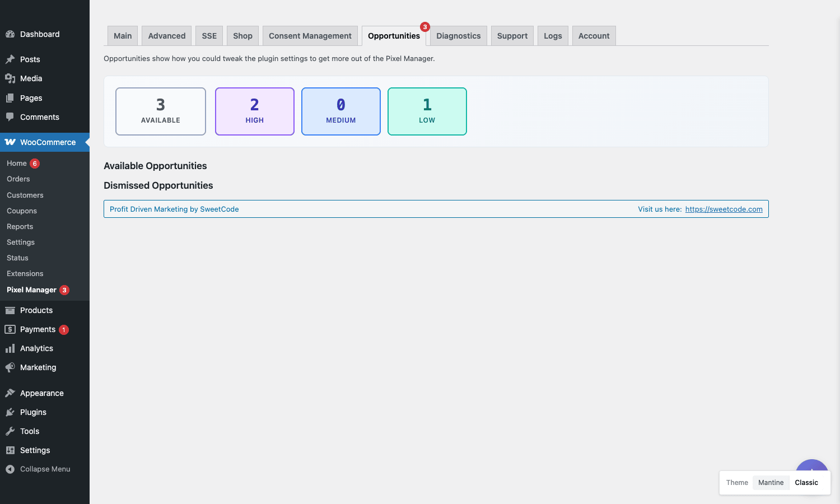Filter by the 2 High priority card

click(255, 111)
